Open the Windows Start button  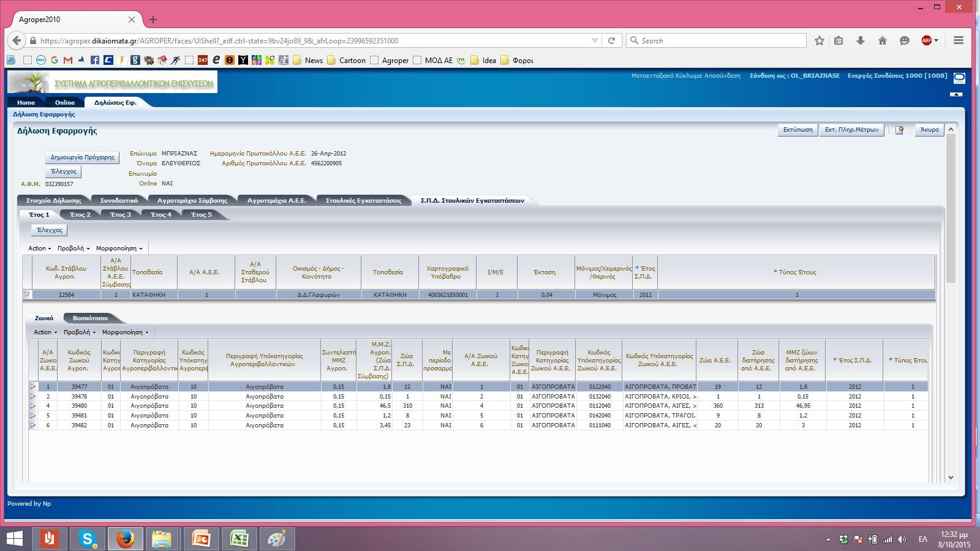point(13,539)
